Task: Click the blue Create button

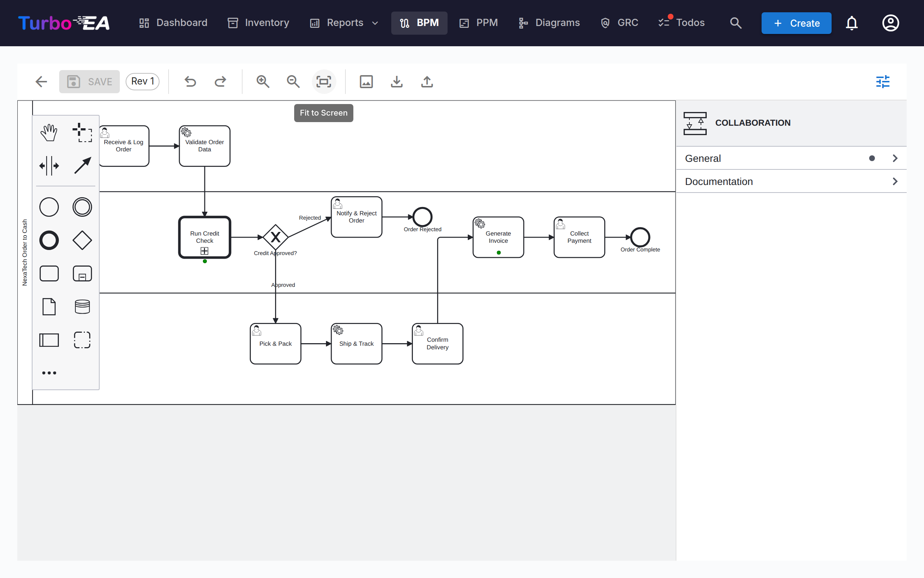Action: [x=796, y=23]
